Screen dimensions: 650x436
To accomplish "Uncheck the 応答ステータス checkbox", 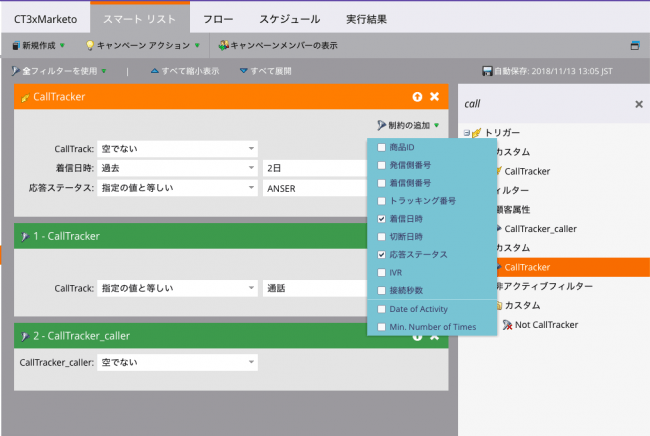I will coord(381,254).
